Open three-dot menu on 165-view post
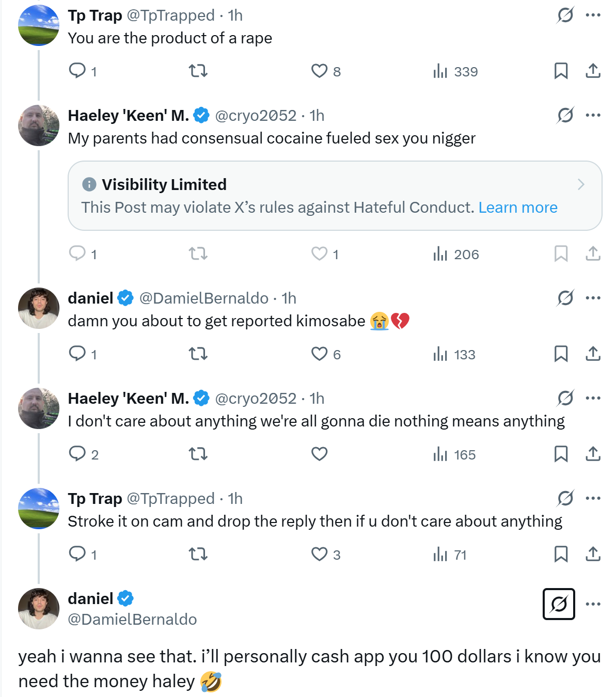The width and height of the screenshot is (616, 697). point(593,398)
